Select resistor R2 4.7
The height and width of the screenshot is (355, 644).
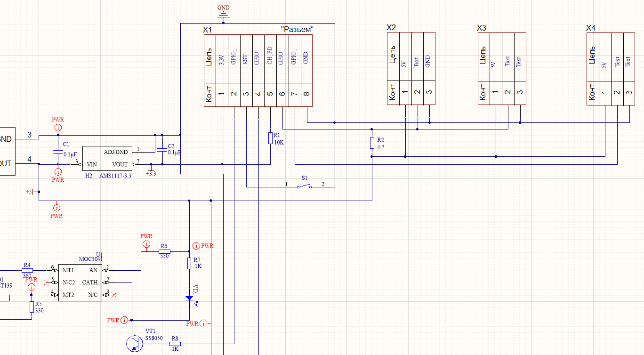372,143
